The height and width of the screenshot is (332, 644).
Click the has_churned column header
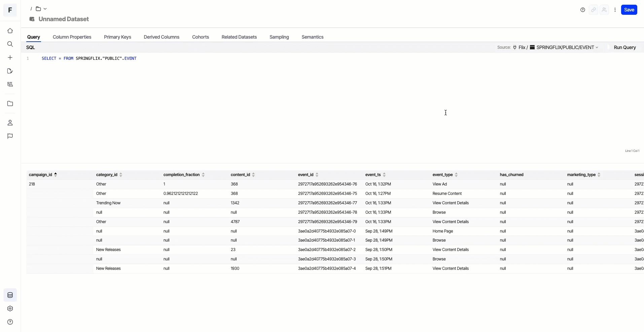click(x=511, y=175)
